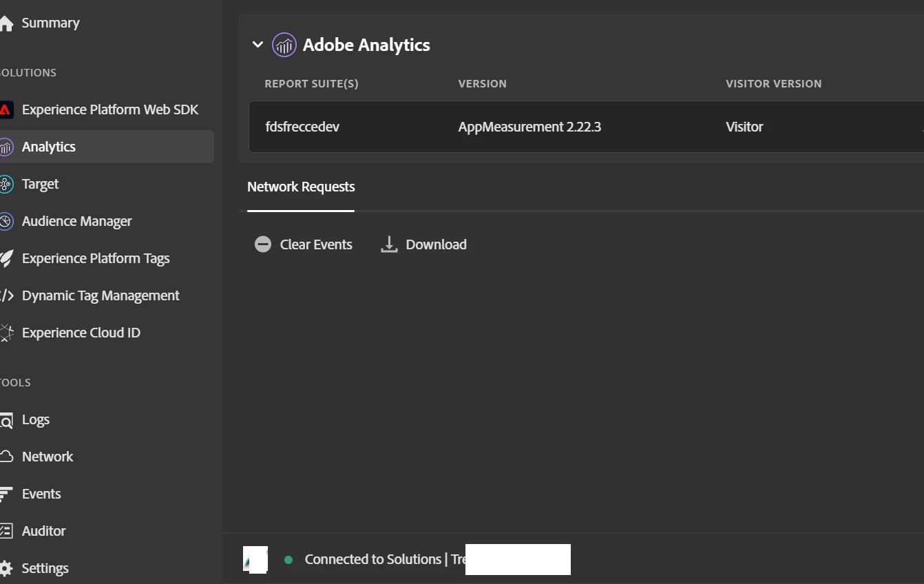Click the Clear Events button text

[316, 244]
